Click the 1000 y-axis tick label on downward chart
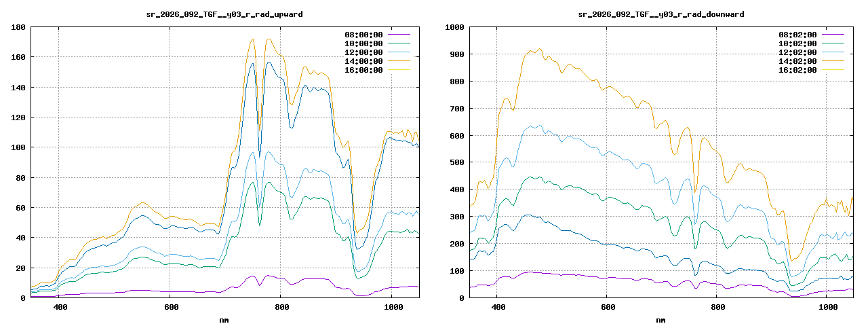The image size is (868, 326). click(452, 27)
